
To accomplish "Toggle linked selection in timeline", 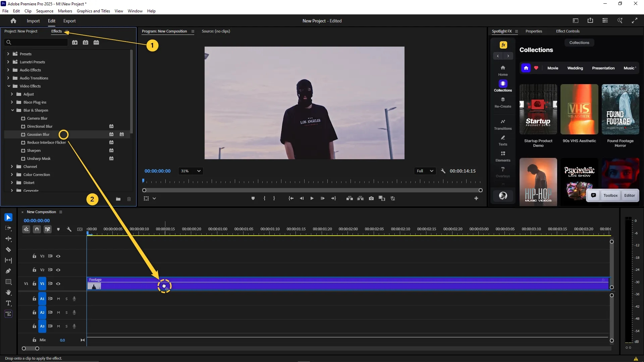I will pyautogui.click(x=48, y=229).
